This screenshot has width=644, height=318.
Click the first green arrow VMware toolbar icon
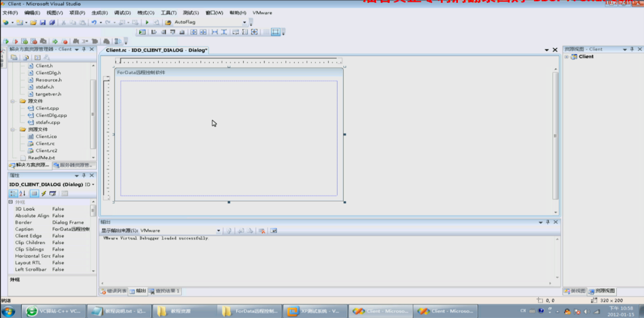[6, 41]
